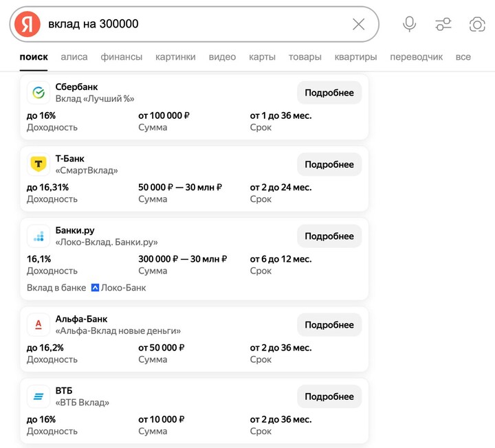Open Подробнее for ВТБ Вклад
This screenshot has width=495, height=448.
click(x=329, y=396)
